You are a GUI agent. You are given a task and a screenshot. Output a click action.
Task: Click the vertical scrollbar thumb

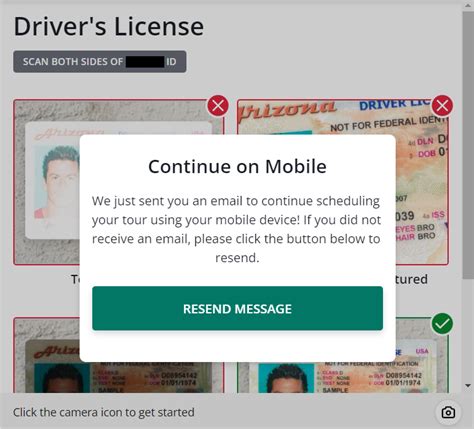pyautogui.click(x=468, y=145)
